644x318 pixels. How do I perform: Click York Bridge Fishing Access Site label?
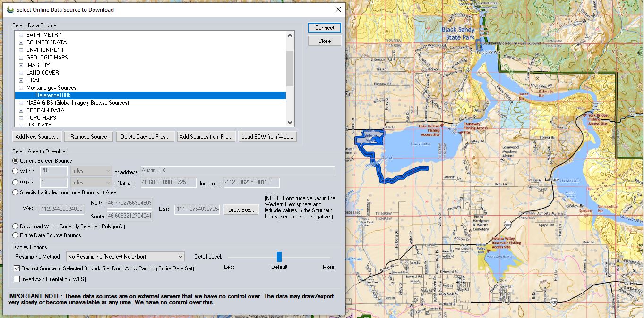pos(597,119)
